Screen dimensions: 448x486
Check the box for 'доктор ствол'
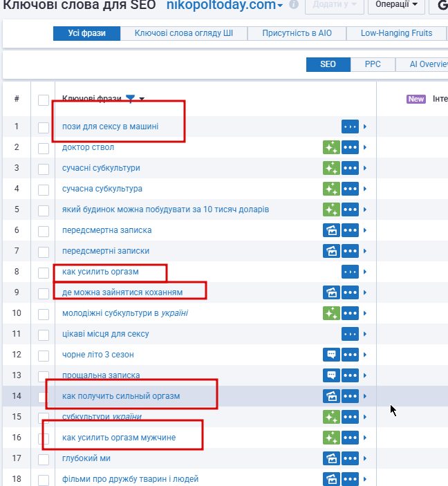[44, 149]
